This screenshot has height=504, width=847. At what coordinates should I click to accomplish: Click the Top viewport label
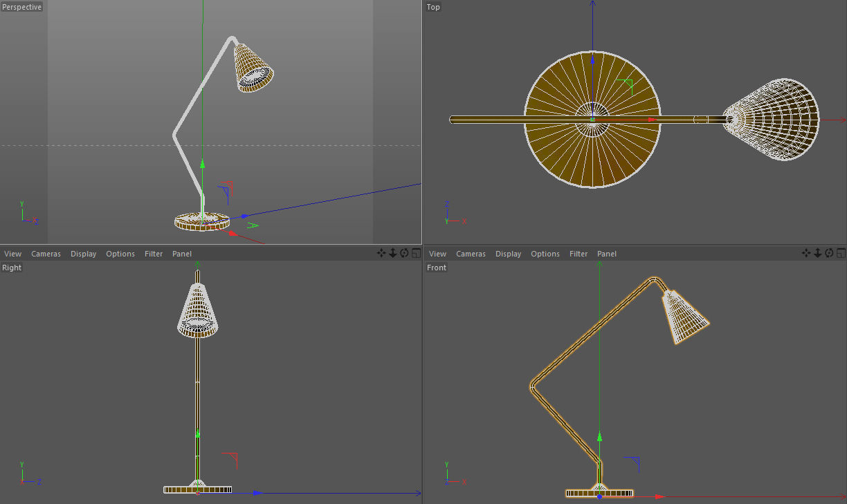[433, 7]
